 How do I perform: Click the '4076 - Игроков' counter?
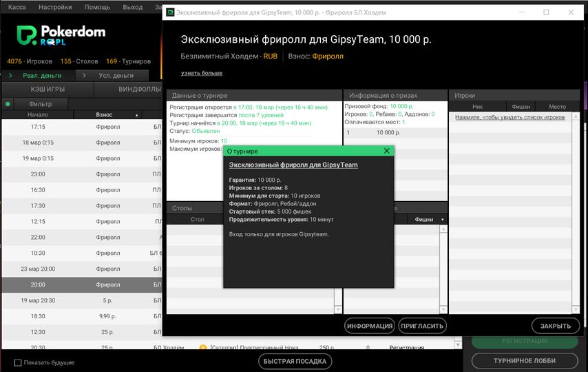click(30, 61)
